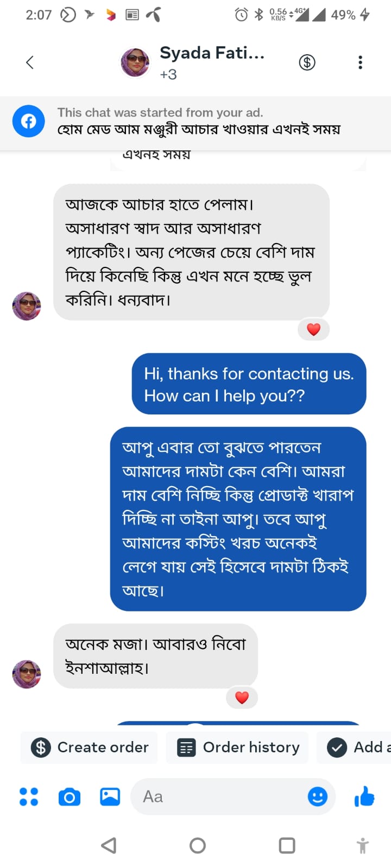Viewport: 391px width, 868px height.
Task: Open the three-dot conversation options menu
Action: point(360,62)
